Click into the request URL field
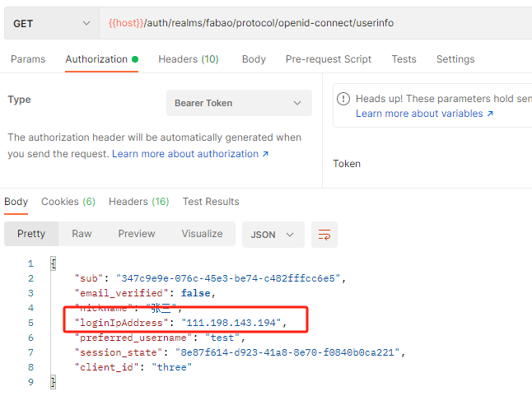The width and height of the screenshot is (532, 396). [x=313, y=23]
